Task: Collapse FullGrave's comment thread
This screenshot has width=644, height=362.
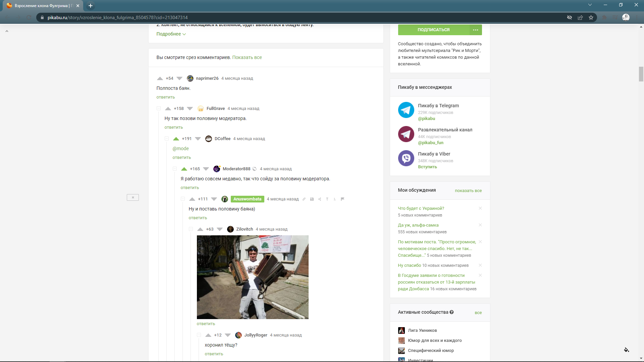Action: point(159,109)
